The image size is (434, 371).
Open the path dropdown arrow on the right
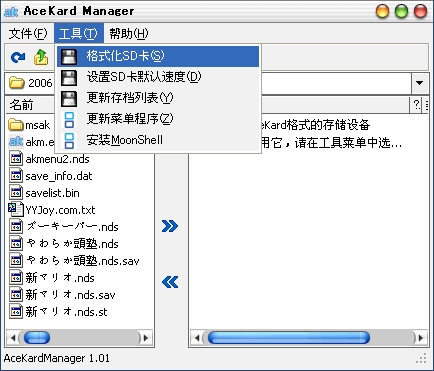[419, 83]
